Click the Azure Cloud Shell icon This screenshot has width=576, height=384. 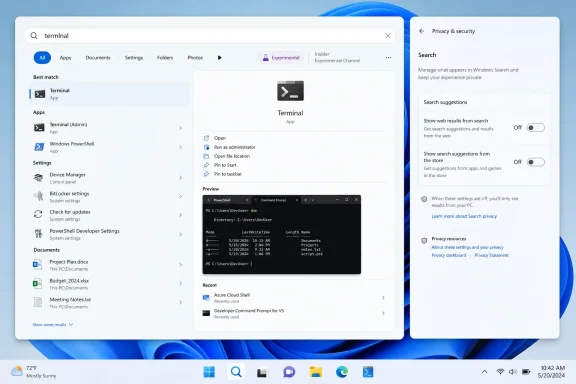coord(206,298)
